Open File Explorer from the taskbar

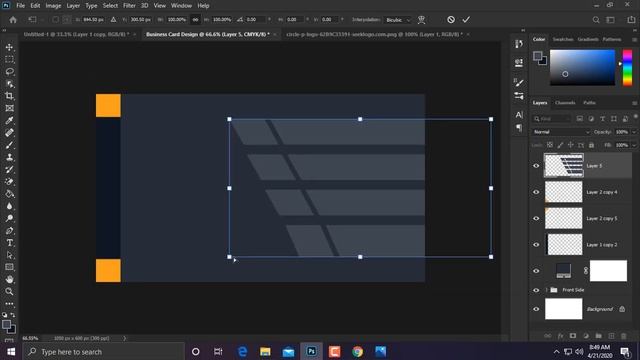click(x=265, y=351)
